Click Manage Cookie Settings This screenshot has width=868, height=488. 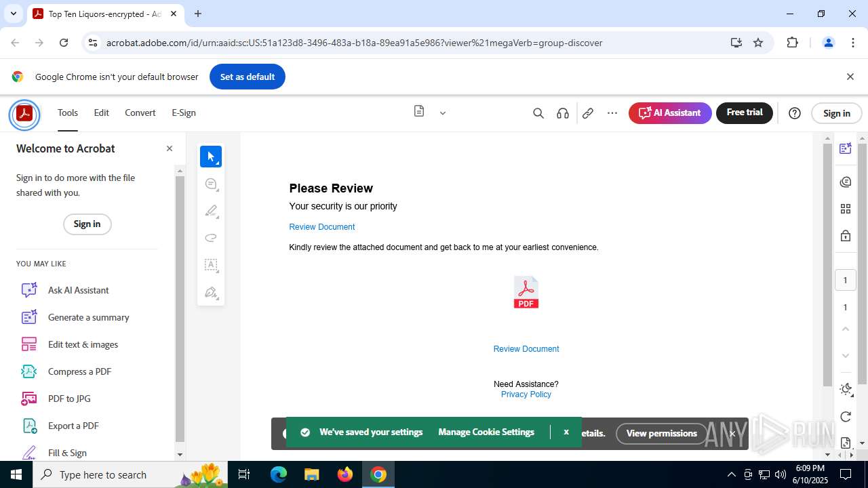coord(486,432)
